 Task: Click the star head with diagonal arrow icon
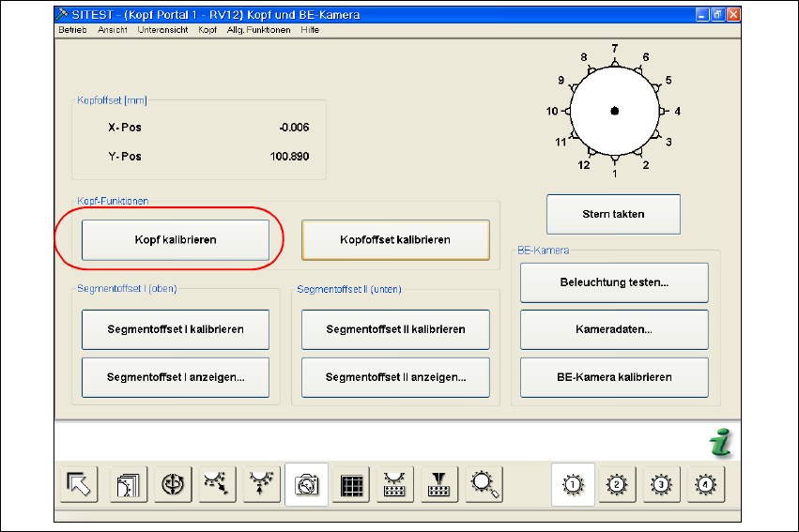point(217,484)
